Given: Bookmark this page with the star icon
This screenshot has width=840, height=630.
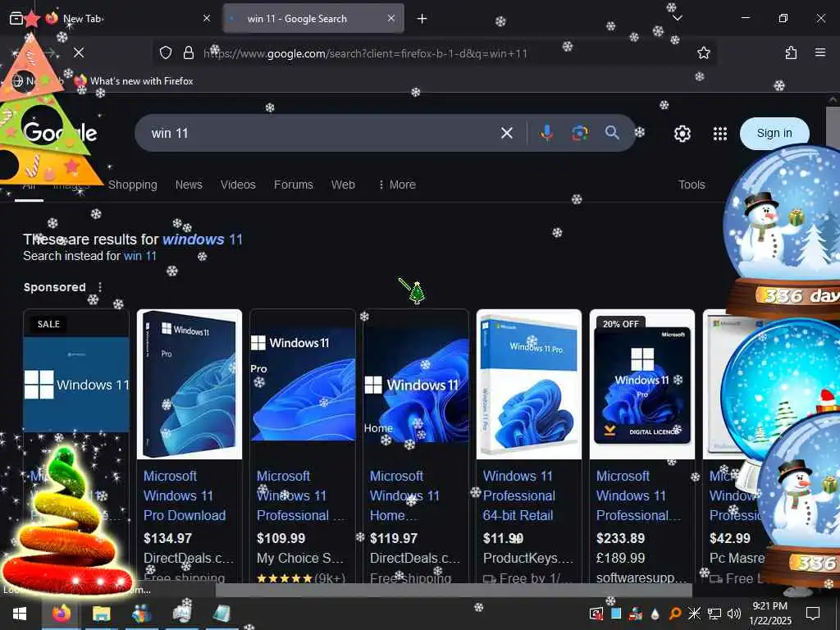Looking at the screenshot, I should pyautogui.click(x=703, y=52).
